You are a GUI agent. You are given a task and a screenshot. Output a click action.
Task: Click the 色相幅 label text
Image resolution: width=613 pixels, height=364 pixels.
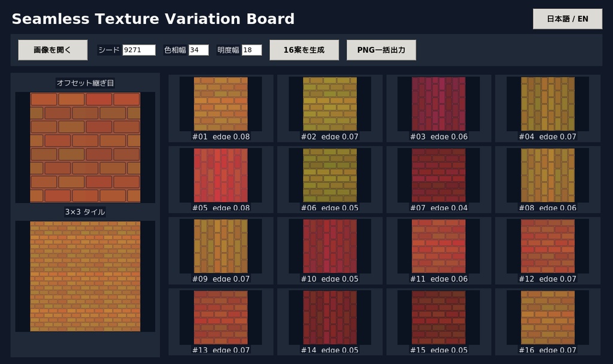(x=175, y=50)
